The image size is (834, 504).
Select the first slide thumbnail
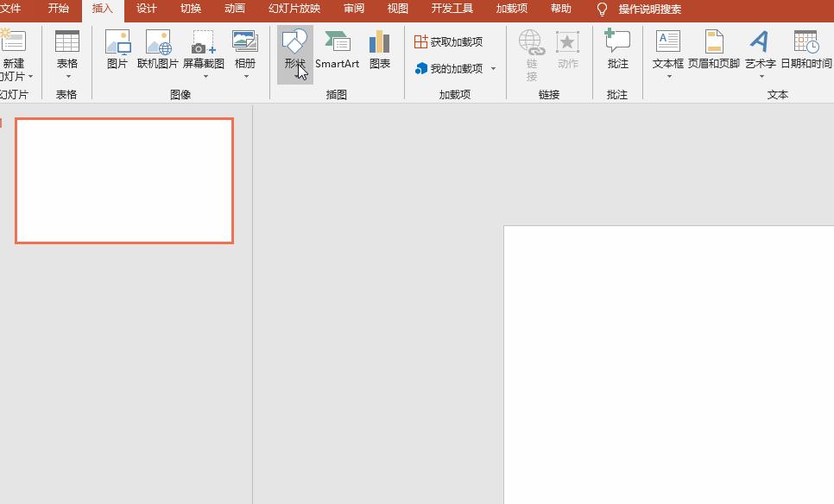coord(124,180)
